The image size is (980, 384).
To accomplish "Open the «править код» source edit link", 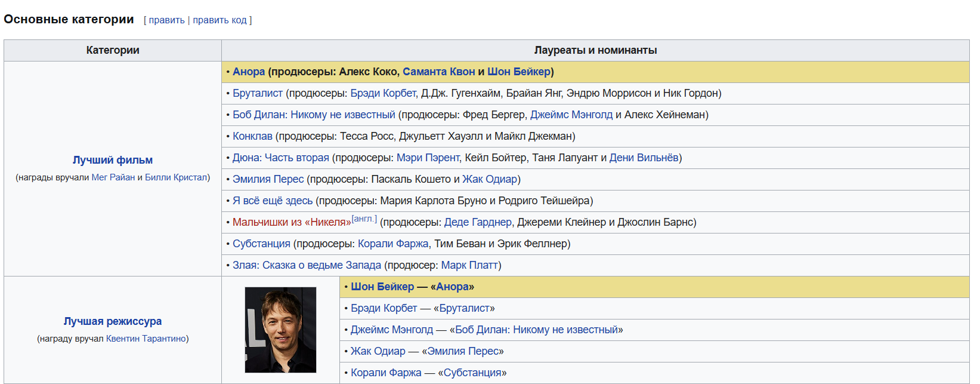I will click(x=220, y=20).
